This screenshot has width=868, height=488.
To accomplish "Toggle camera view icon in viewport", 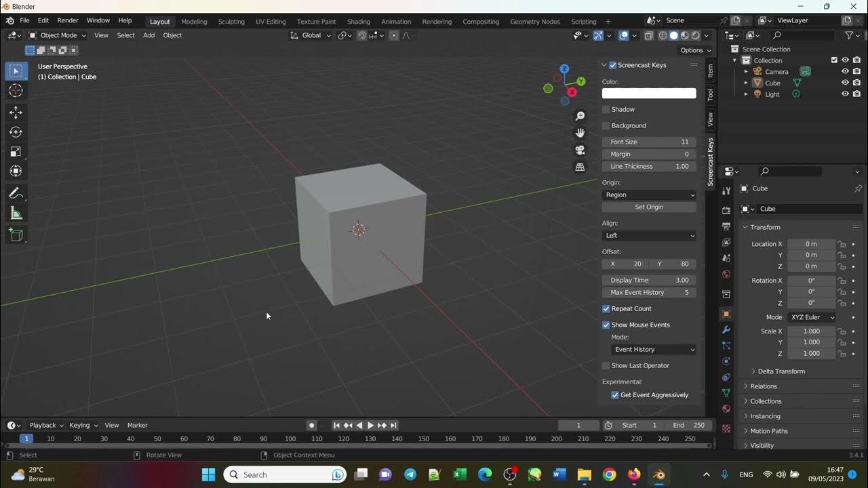I will click(x=580, y=150).
